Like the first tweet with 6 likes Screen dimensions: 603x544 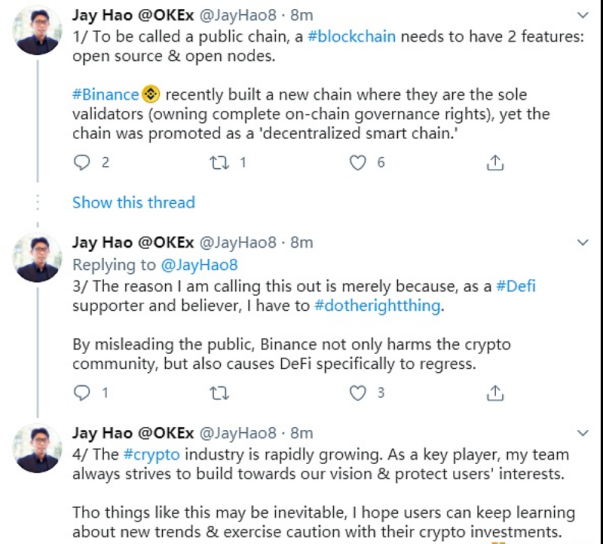coord(356,162)
